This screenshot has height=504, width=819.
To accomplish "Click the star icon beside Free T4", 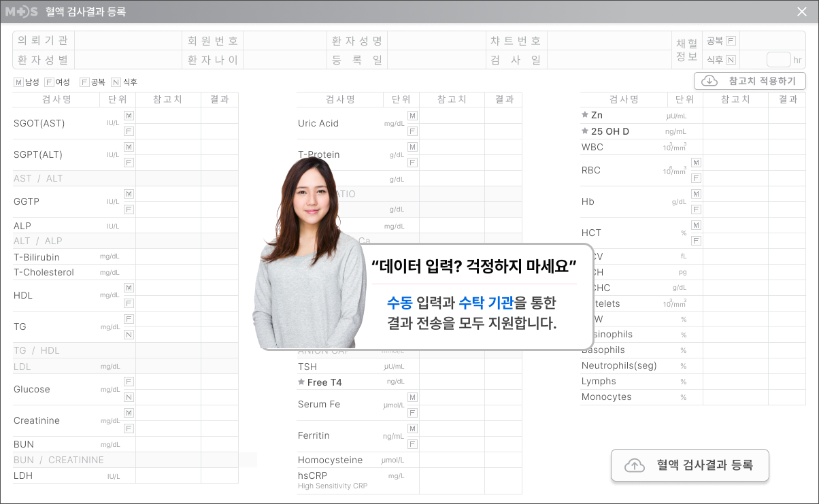I will (301, 382).
